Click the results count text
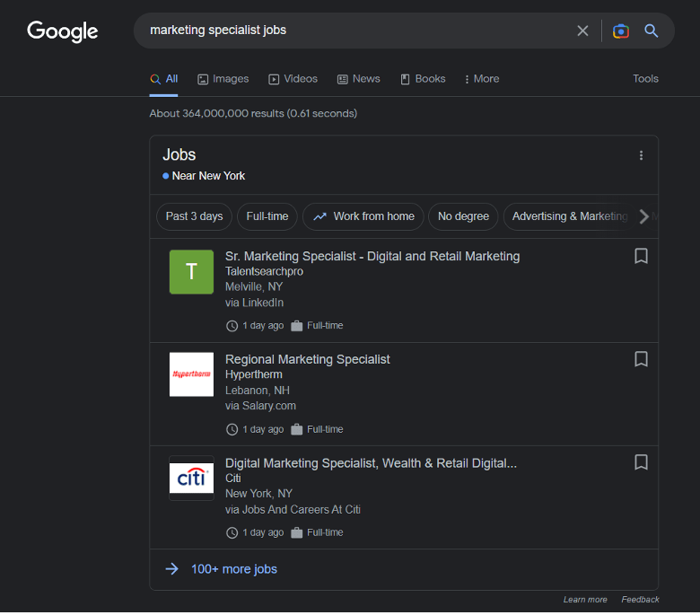The height and width of the screenshot is (615, 700). tap(253, 113)
